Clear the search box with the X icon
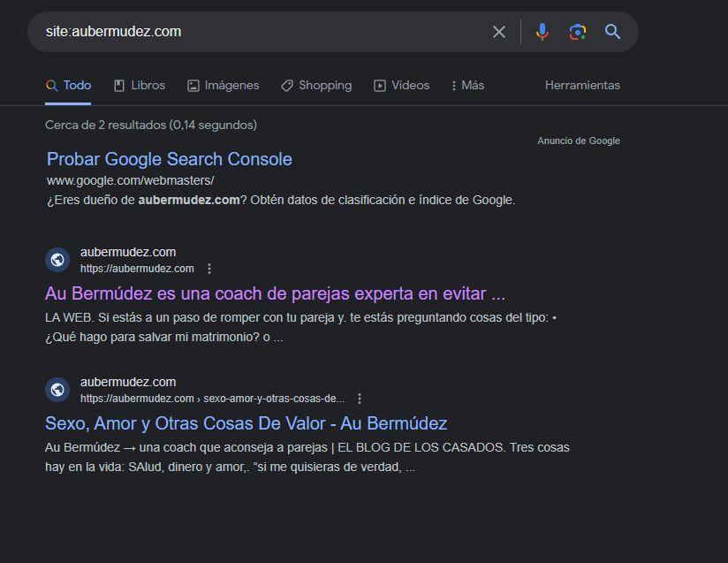 499,32
